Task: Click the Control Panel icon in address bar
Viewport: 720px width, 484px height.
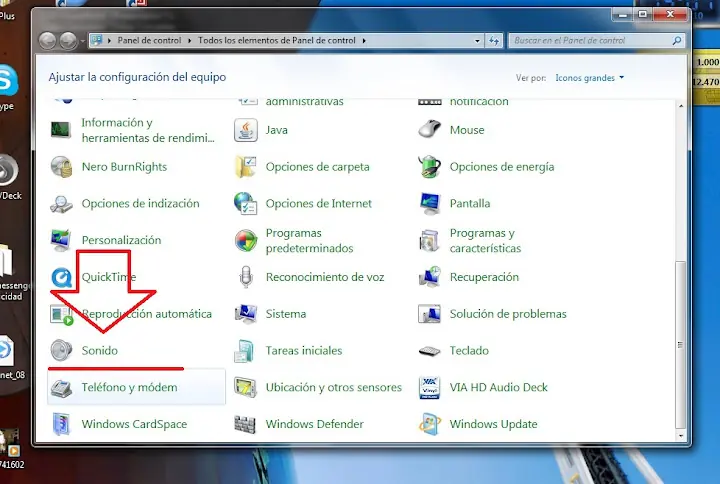Action: click(96, 40)
